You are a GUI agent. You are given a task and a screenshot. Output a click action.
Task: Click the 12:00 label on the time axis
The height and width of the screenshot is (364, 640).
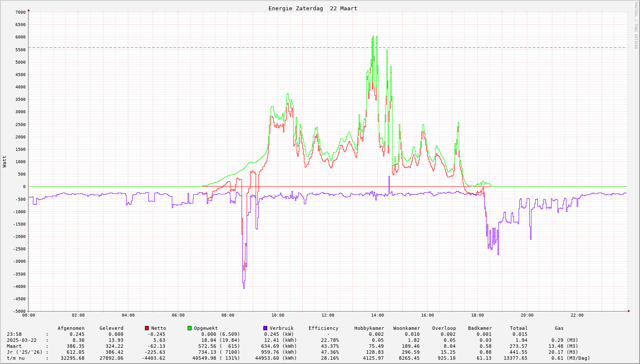point(327,315)
